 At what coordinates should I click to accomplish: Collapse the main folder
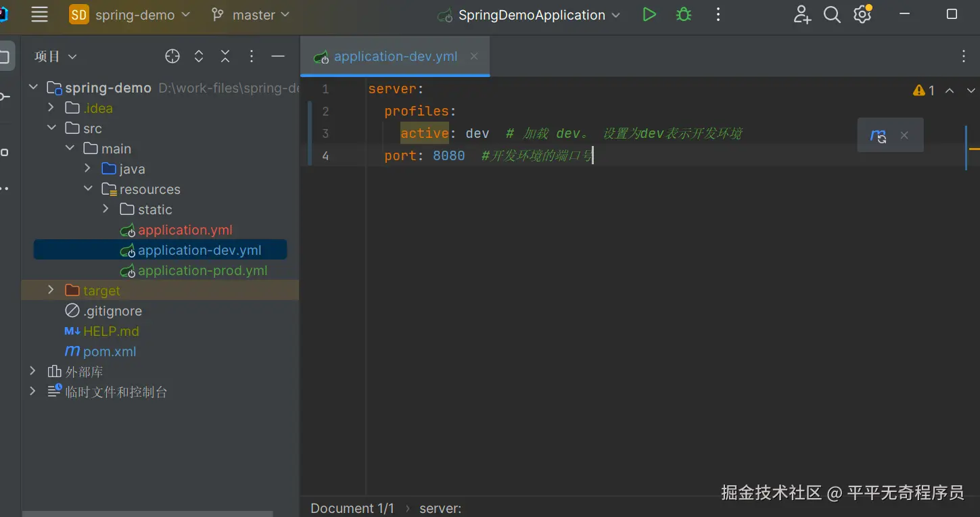pos(70,148)
